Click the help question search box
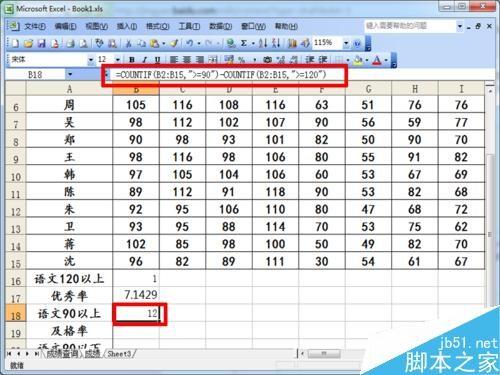The width and height of the screenshot is (500, 375). coord(410,26)
